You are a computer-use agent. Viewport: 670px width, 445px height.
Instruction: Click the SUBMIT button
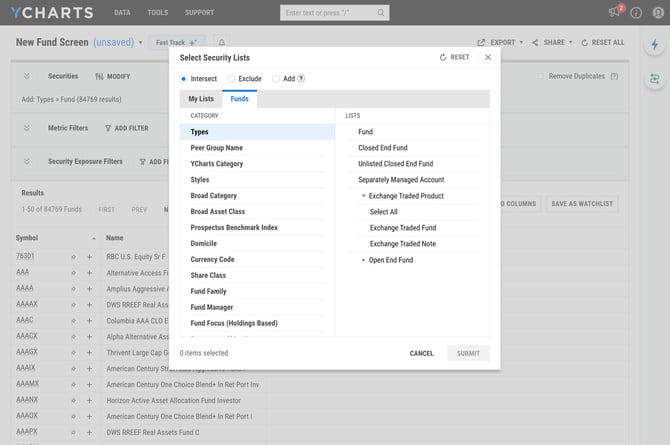468,353
